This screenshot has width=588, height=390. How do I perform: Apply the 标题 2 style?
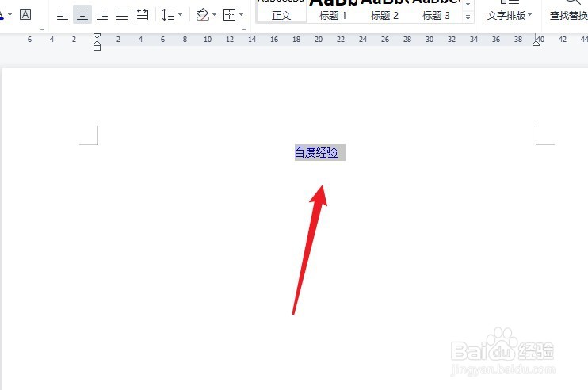(384, 11)
